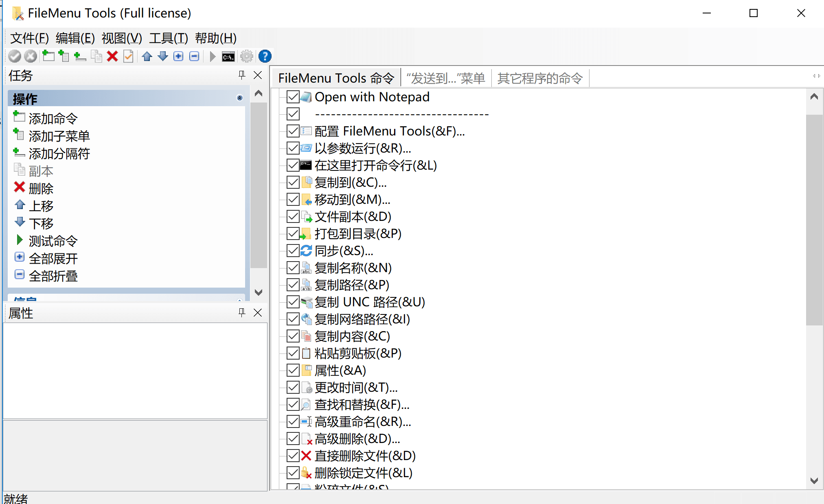Uncheck the Open with Notepad command
The height and width of the screenshot is (504, 824).
coord(293,97)
